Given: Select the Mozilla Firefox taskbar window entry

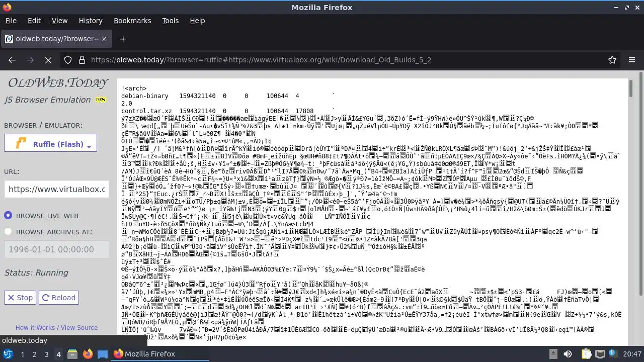Looking at the screenshot, I should click(x=160, y=354).
